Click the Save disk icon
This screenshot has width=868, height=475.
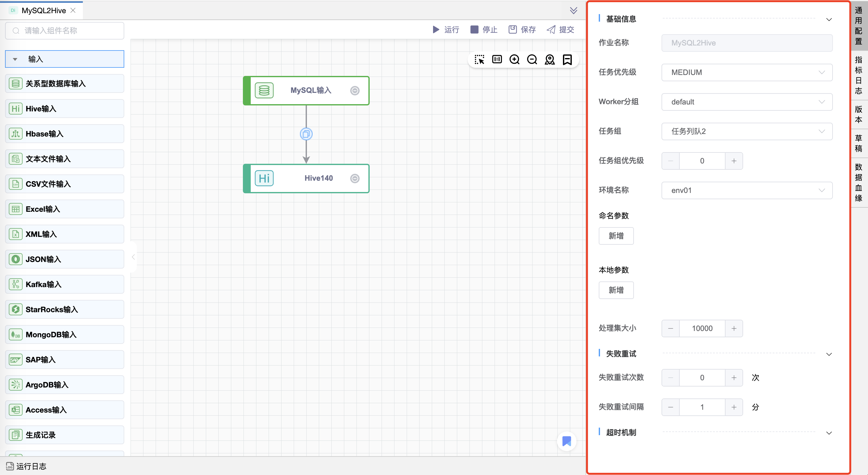(512, 29)
